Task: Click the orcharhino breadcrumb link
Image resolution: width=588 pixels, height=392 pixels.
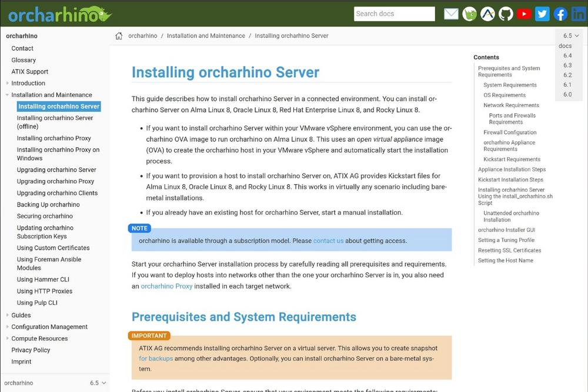Action: pyautogui.click(x=143, y=36)
